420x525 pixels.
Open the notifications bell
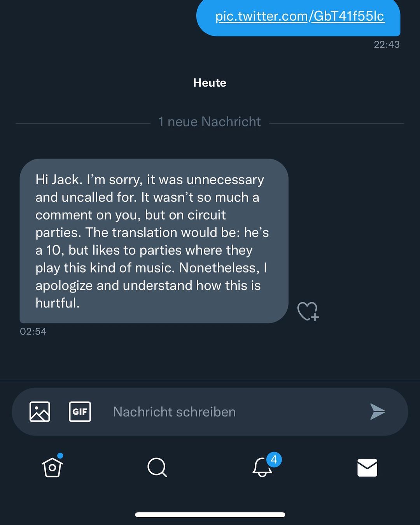[262, 467]
